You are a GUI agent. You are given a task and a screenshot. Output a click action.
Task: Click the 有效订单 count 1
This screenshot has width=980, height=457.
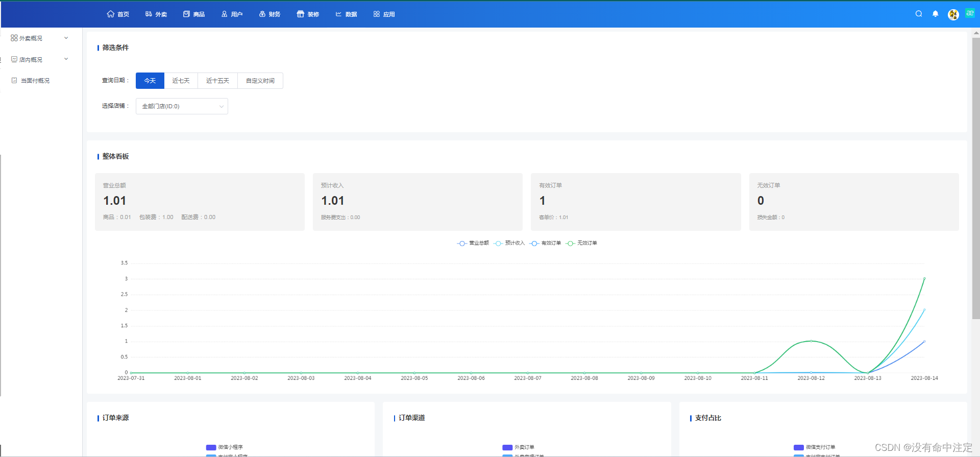(543, 201)
